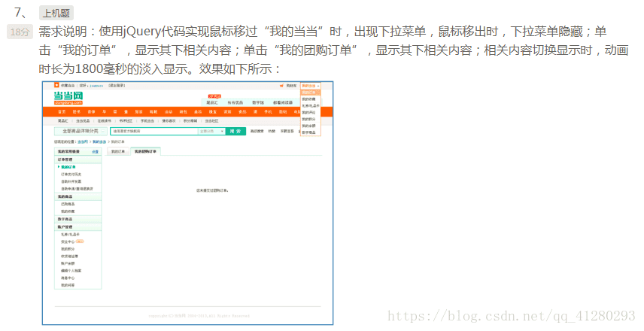Viewport: 644px width, 331px height.
Task: Click 我的订单 in the left sidebar
Action: [x=68, y=167]
